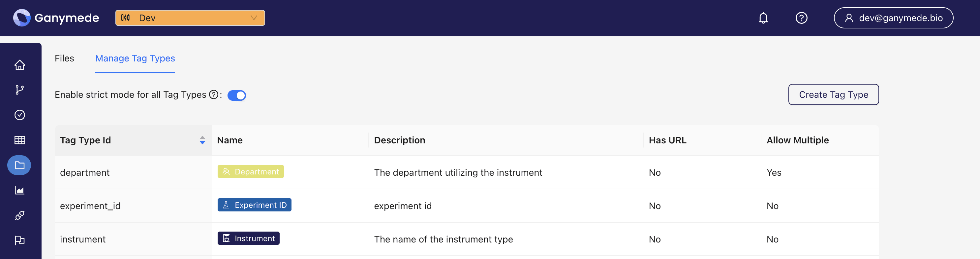This screenshot has width=980, height=259.
Task: Select the folder Files sidebar icon
Action: pos(19,165)
